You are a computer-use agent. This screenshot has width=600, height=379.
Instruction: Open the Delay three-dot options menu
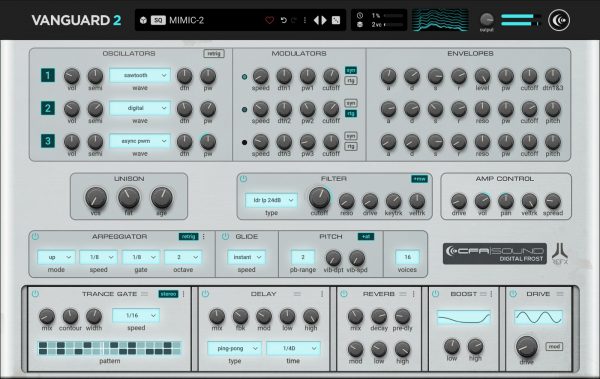(322, 294)
